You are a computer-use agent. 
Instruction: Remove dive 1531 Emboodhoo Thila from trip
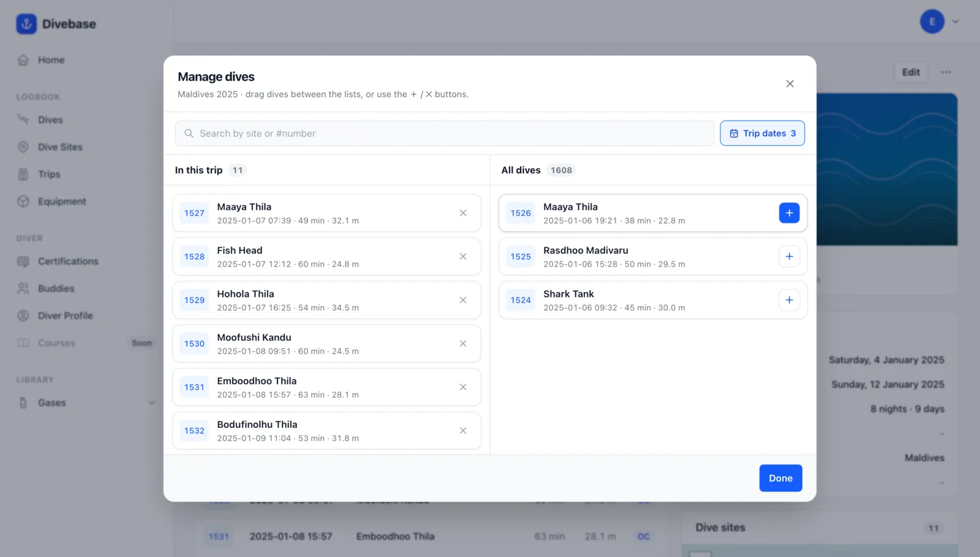(x=463, y=387)
